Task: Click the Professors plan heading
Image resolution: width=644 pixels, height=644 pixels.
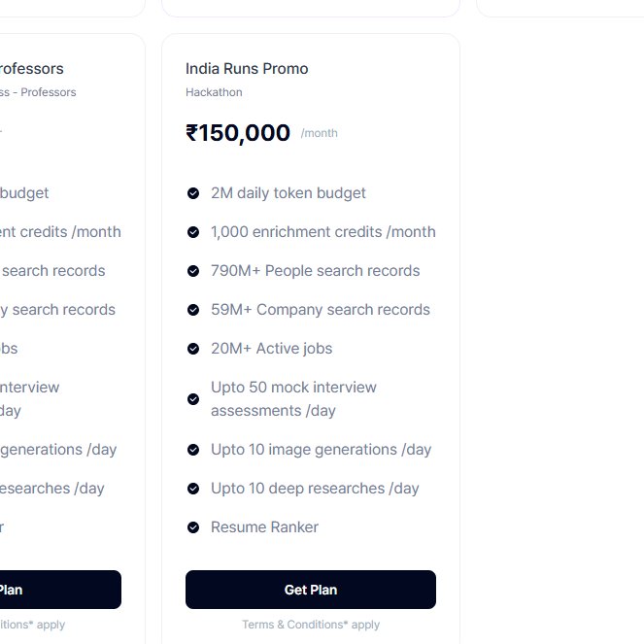Action: coord(32,69)
